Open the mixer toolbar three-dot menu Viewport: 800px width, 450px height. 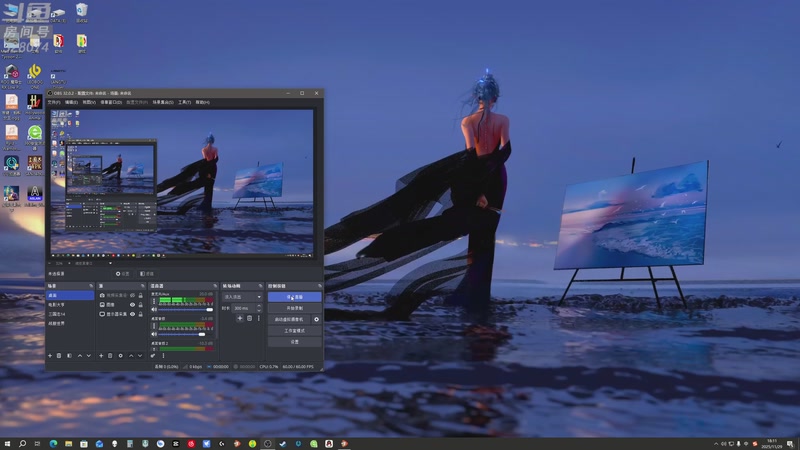(163, 356)
